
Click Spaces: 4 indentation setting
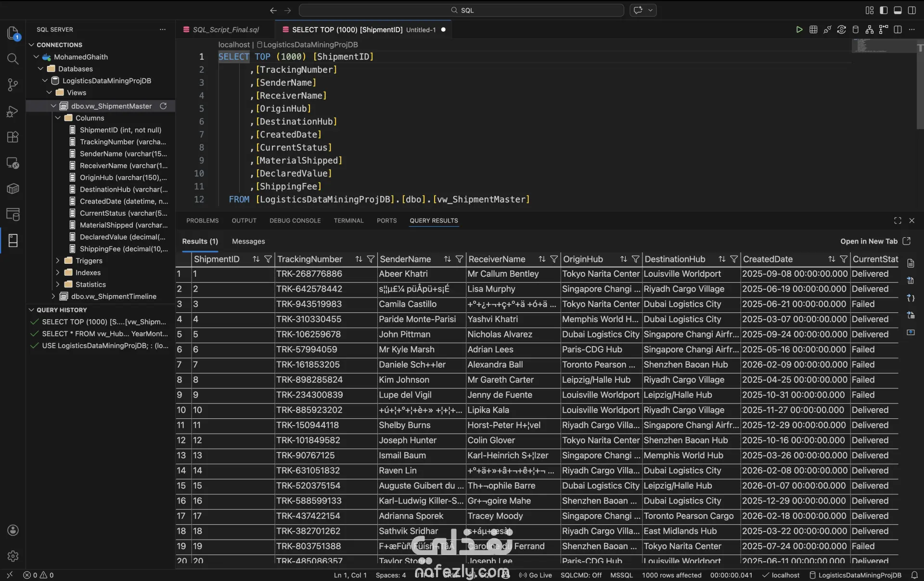tap(390, 575)
